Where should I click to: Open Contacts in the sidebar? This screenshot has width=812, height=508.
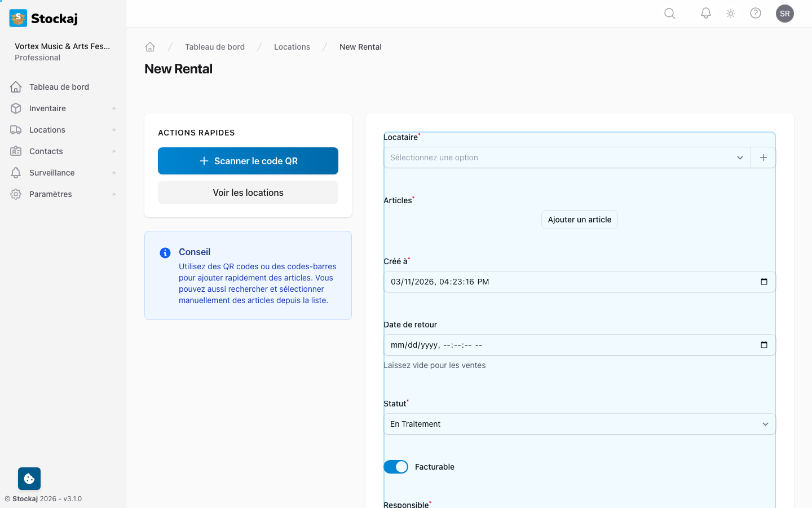(46, 151)
